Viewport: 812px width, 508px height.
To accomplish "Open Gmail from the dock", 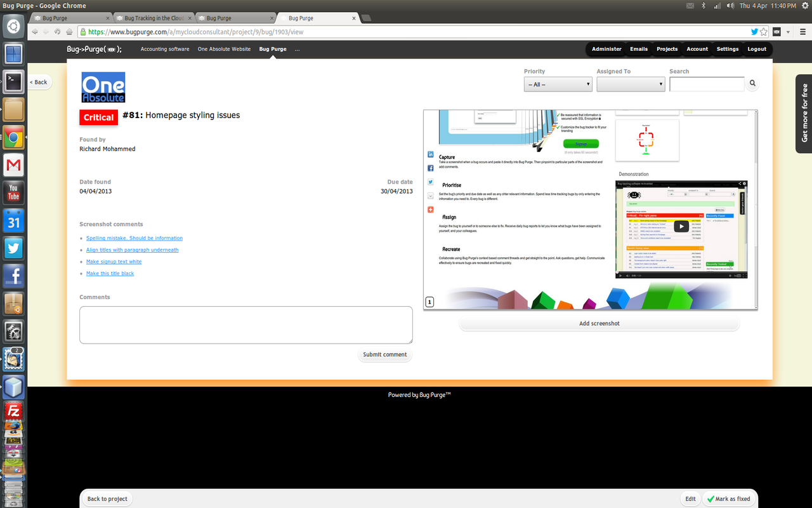I will (x=13, y=165).
